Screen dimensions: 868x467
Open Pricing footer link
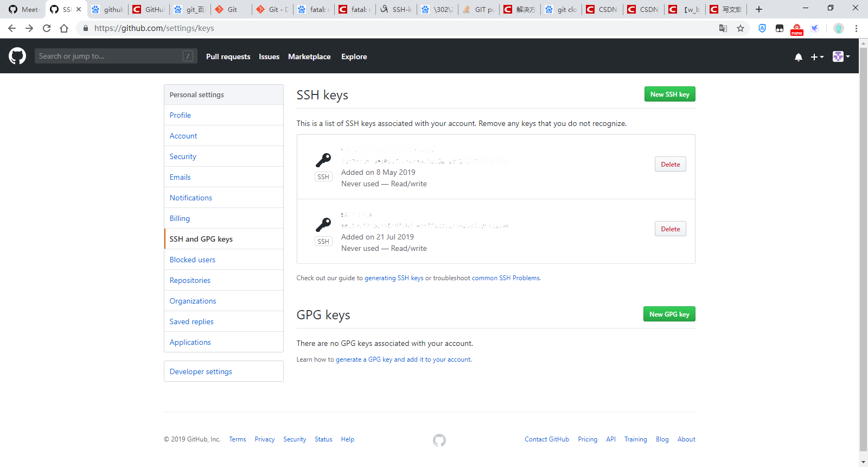point(588,439)
